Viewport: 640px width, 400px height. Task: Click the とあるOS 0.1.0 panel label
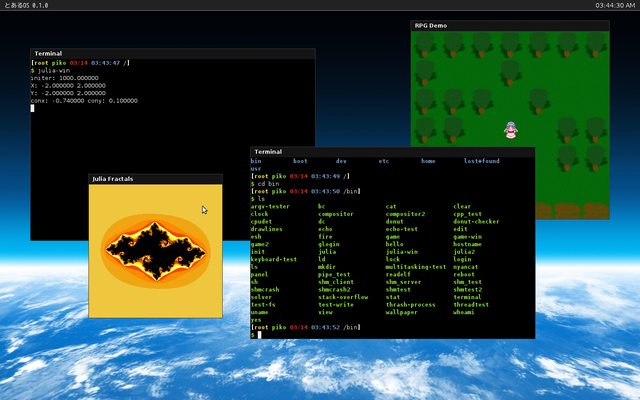click(26, 5)
